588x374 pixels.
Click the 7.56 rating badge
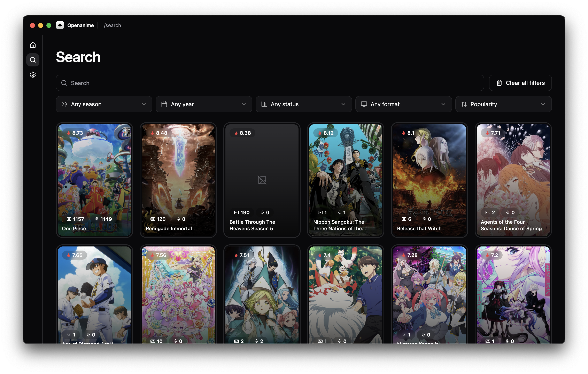pyautogui.click(x=158, y=255)
